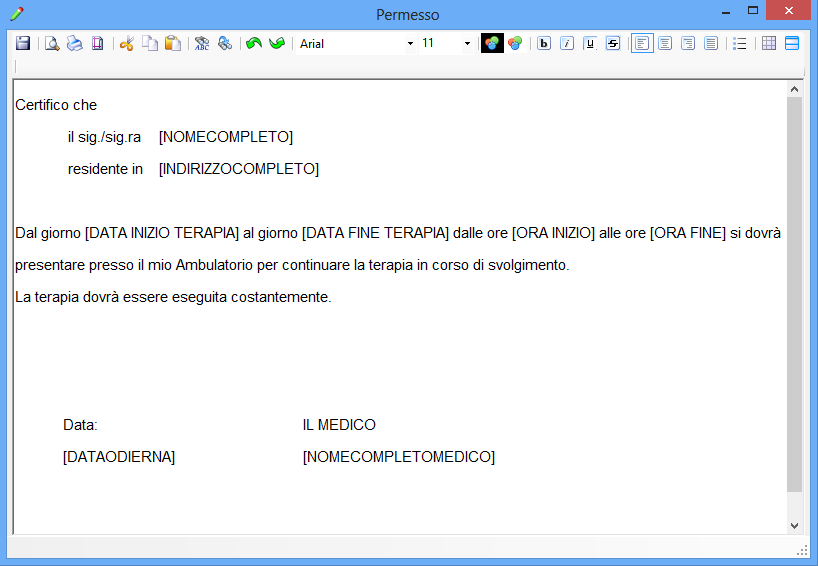Click the "IL MEDICO" text
Image resolution: width=818 pixels, height=566 pixels.
(x=339, y=425)
